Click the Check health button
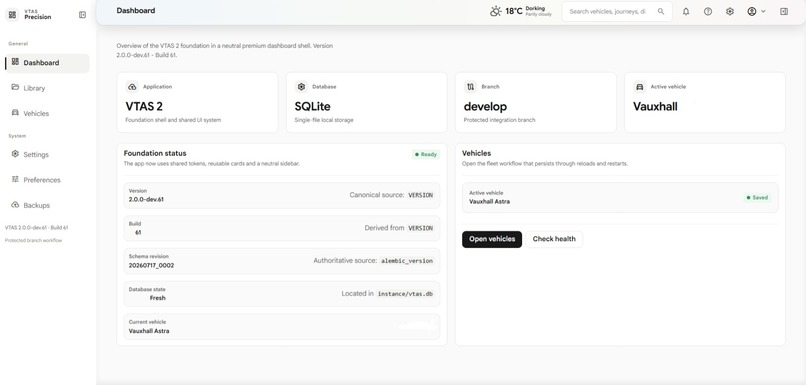This screenshot has width=806, height=385. click(554, 239)
